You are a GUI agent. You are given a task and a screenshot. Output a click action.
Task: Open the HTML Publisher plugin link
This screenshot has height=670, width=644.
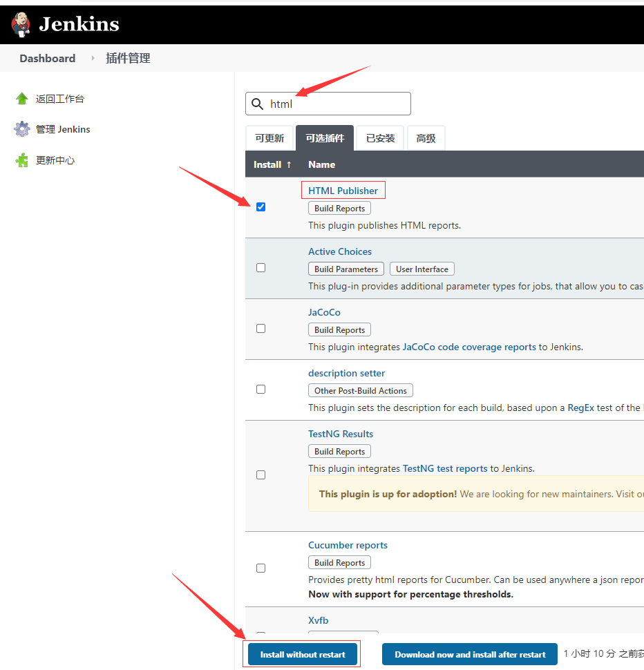(x=343, y=191)
